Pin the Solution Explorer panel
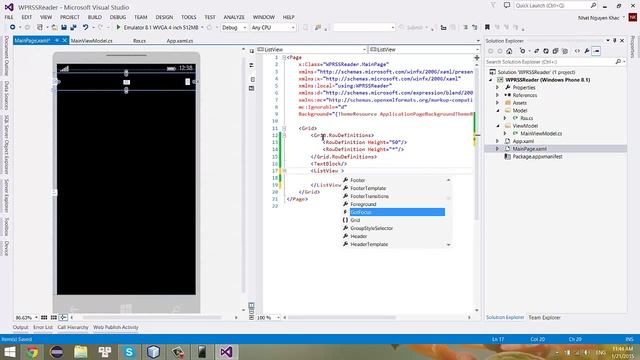The height and width of the screenshot is (360, 640). tap(615, 41)
